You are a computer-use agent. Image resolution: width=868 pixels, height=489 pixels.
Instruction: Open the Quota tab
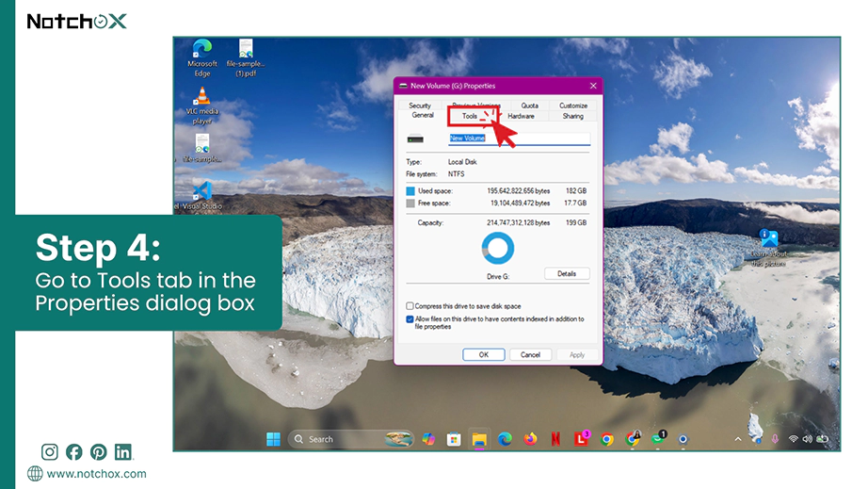(529, 106)
